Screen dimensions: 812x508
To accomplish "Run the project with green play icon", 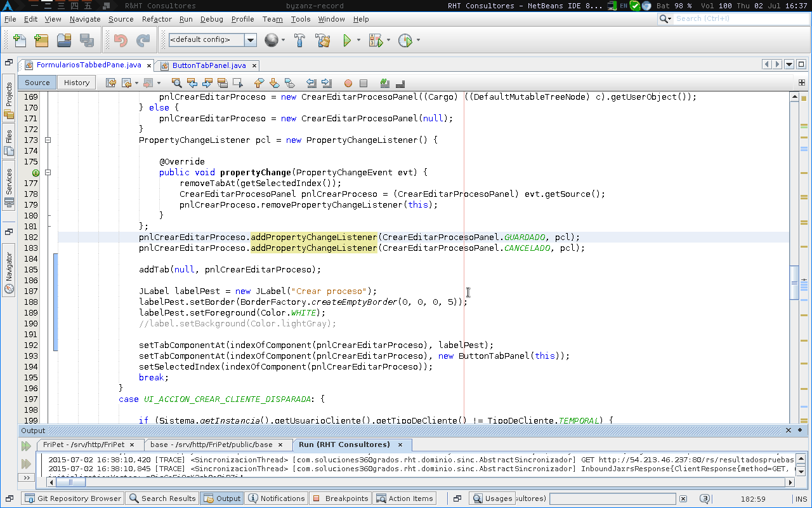I will click(347, 41).
